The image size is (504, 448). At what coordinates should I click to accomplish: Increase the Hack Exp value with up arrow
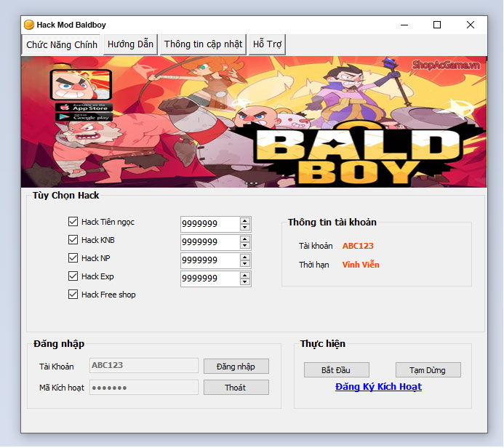point(245,276)
